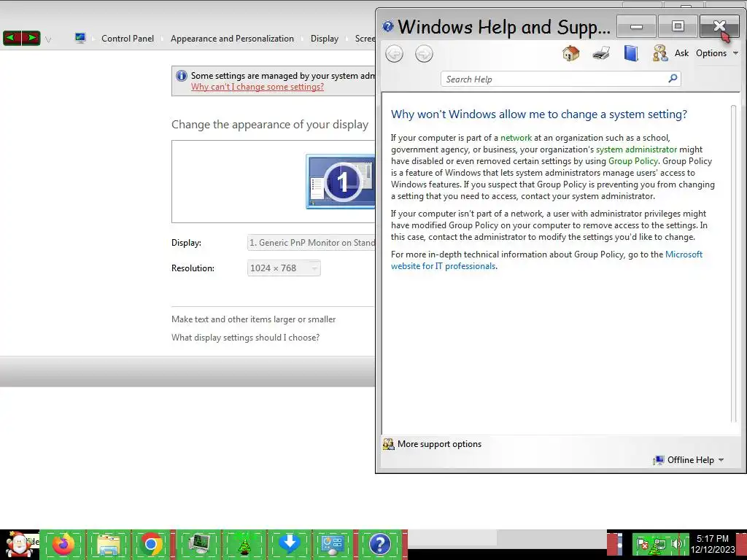Click 'Why can't I change some settings?' link

point(258,87)
